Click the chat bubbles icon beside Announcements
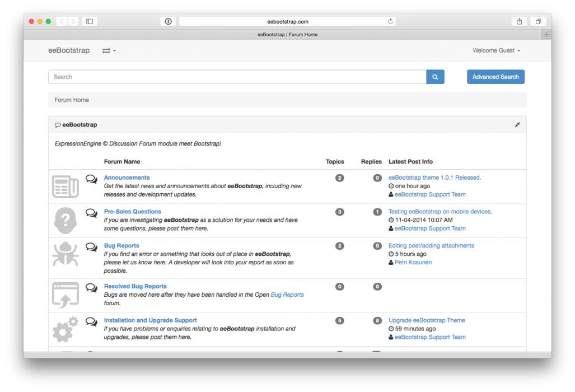This screenshot has width=575, height=392. (91, 179)
